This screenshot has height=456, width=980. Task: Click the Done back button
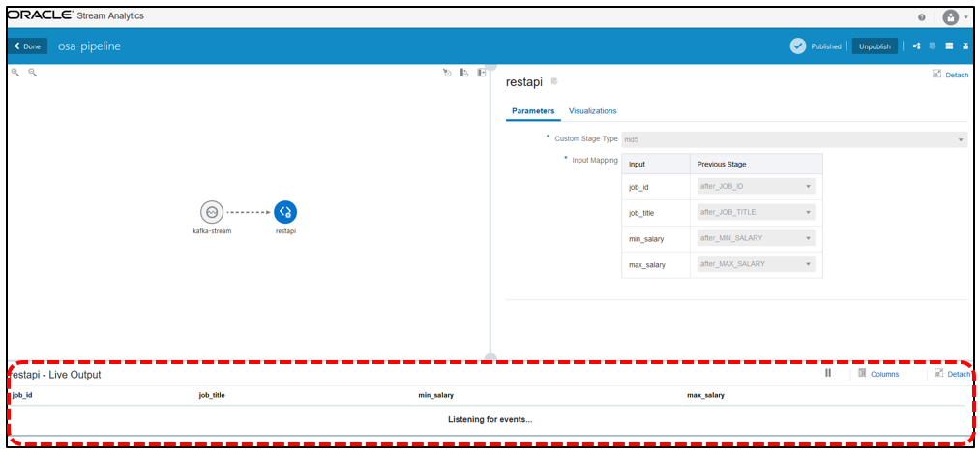click(28, 46)
